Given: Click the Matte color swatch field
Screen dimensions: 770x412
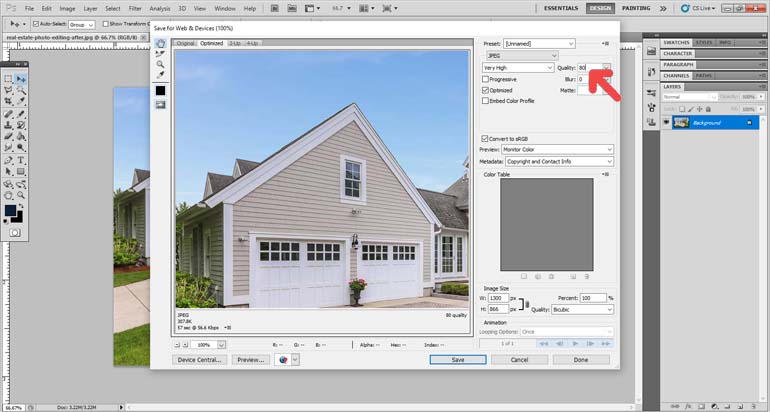Looking at the screenshot, I should [x=589, y=90].
